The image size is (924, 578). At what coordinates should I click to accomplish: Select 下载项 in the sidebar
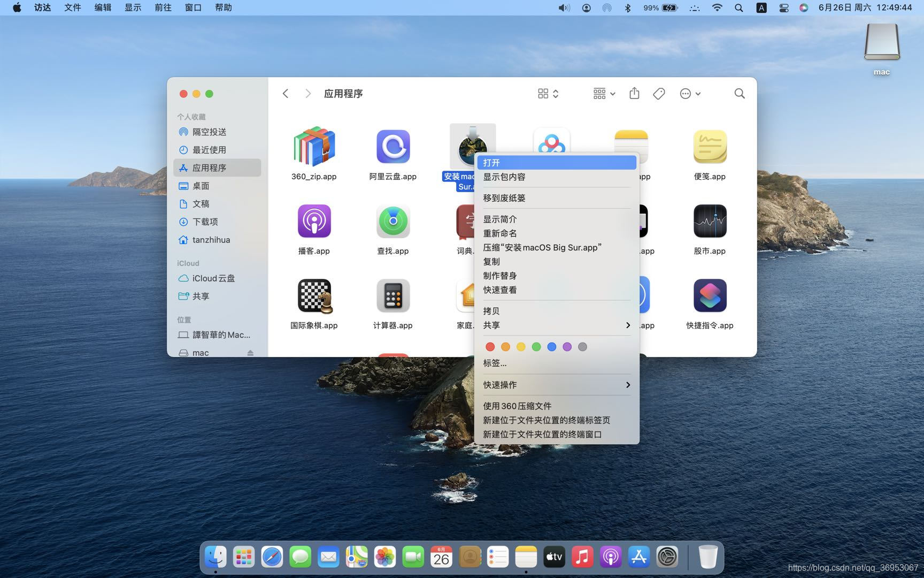point(217,222)
